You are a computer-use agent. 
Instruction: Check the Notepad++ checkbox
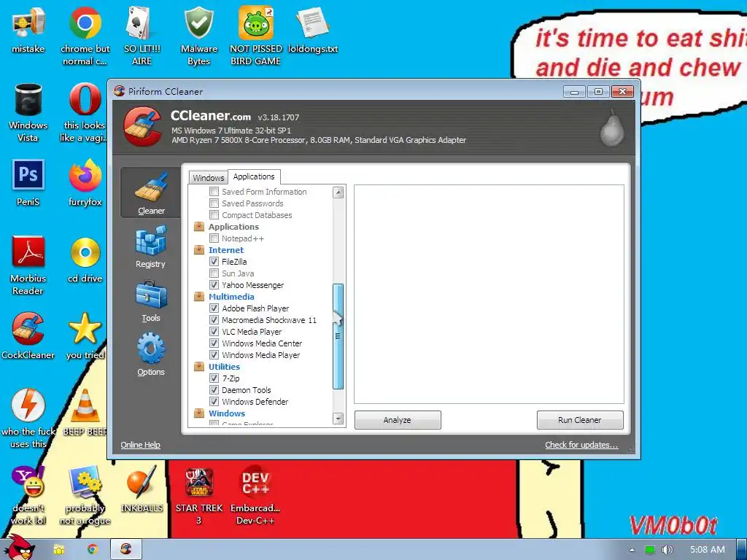[214, 238]
